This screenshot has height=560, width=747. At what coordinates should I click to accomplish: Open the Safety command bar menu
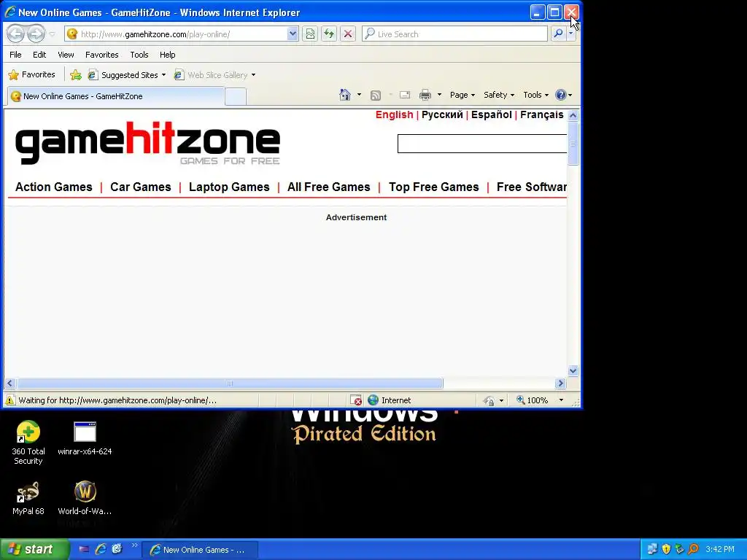pos(499,95)
